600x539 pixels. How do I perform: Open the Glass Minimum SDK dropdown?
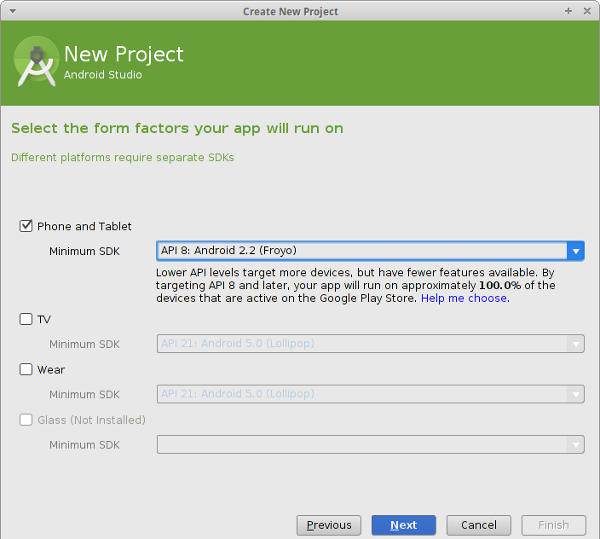[x=370, y=445]
